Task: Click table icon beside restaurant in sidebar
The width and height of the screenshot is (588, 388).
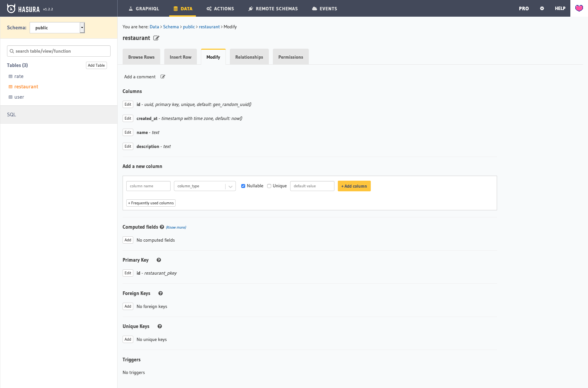Action: coord(10,87)
